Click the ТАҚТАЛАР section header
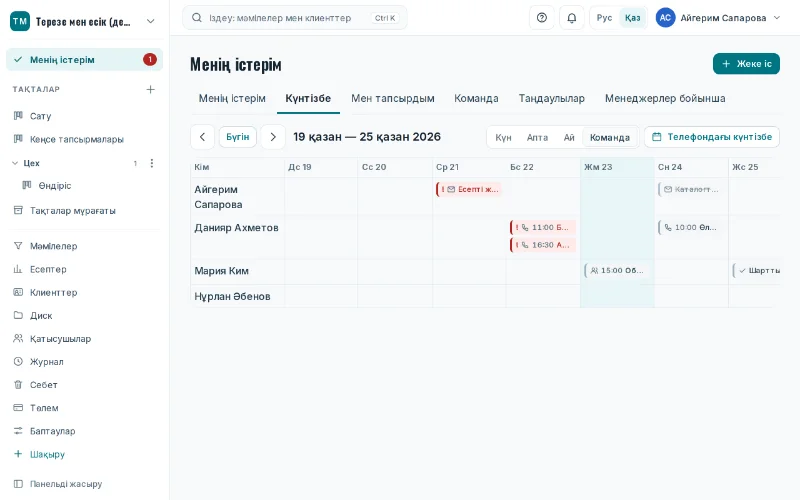 click(36, 89)
